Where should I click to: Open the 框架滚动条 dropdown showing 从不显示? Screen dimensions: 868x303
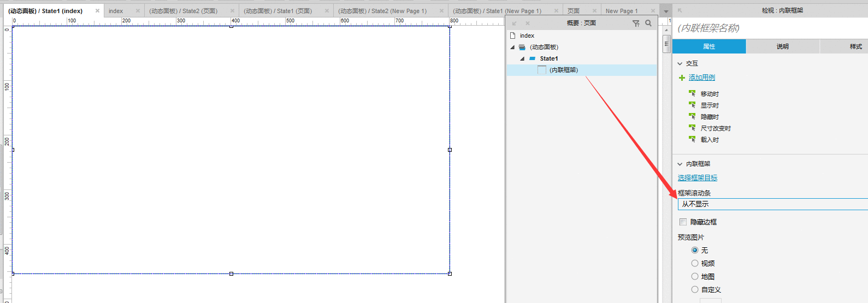(772, 204)
